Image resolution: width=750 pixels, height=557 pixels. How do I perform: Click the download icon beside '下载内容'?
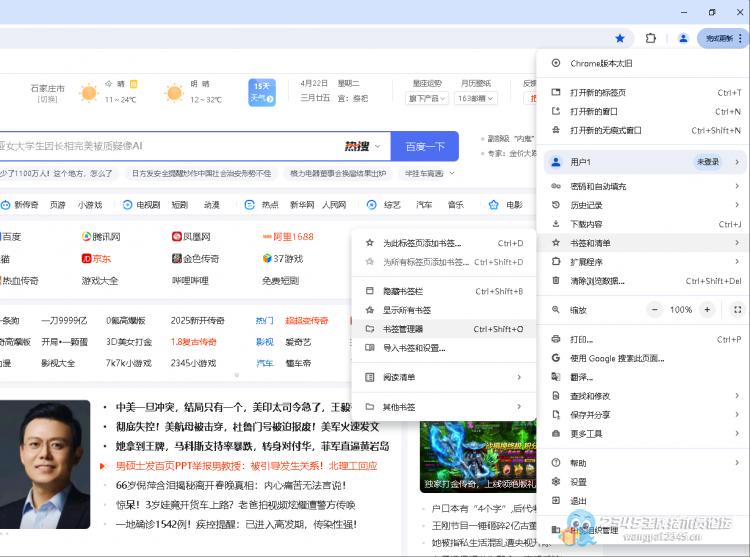click(x=556, y=223)
